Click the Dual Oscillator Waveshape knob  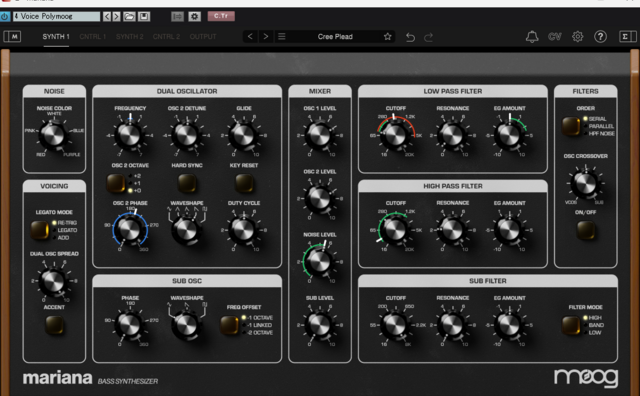pos(187,229)
